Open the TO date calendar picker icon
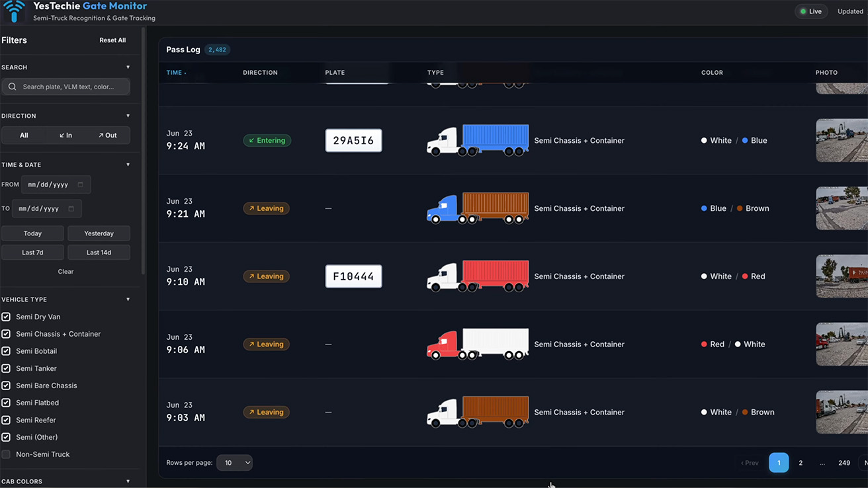Screen dimensions: 868x488 [71, 208]
